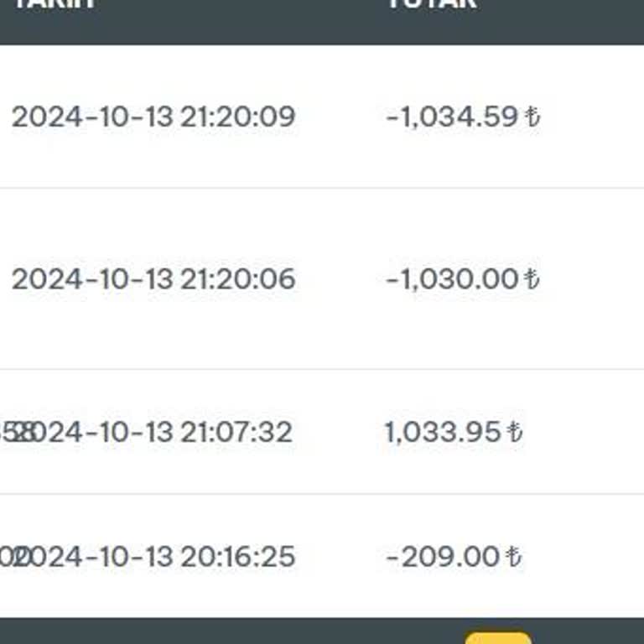Viewport: 644px width, 644px height.
Task: Click truncated text left of 20:16:25 date
Action: coord(8,557)
